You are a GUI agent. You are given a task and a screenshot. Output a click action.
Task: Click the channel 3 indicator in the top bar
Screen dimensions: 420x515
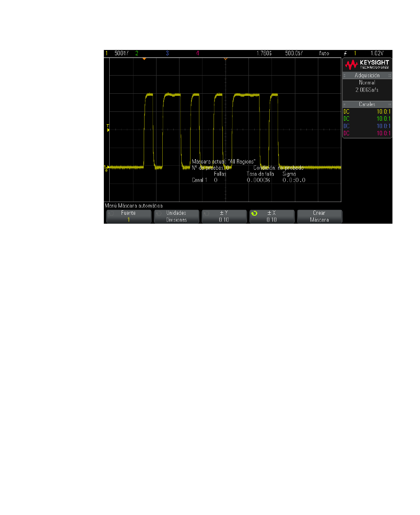coord(167,53)
